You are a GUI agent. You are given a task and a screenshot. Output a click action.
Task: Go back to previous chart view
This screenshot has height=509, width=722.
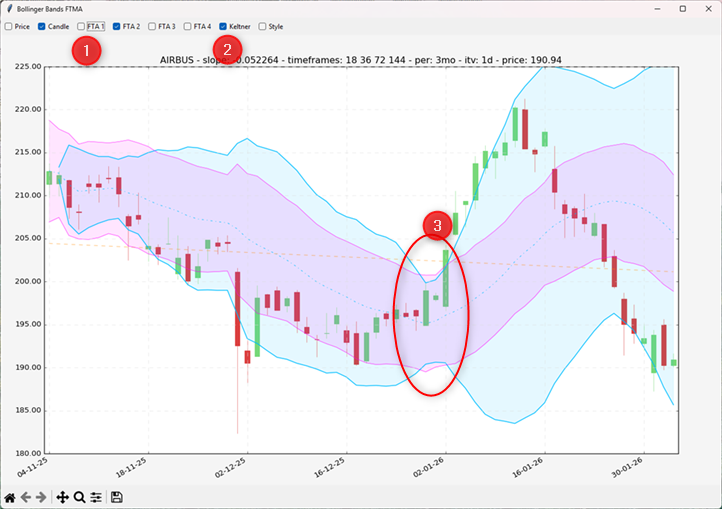pyautogui.click(x=26, y=497)
